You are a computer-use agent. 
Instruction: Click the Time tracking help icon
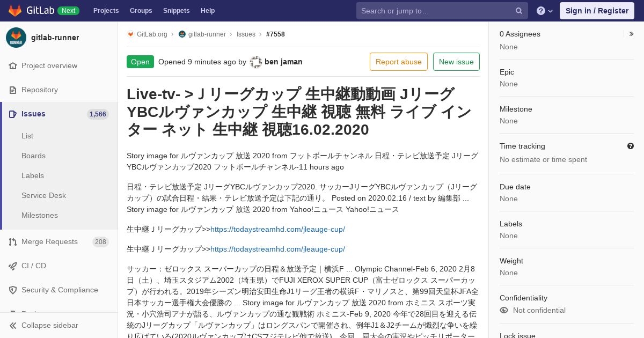coord(631,146)
